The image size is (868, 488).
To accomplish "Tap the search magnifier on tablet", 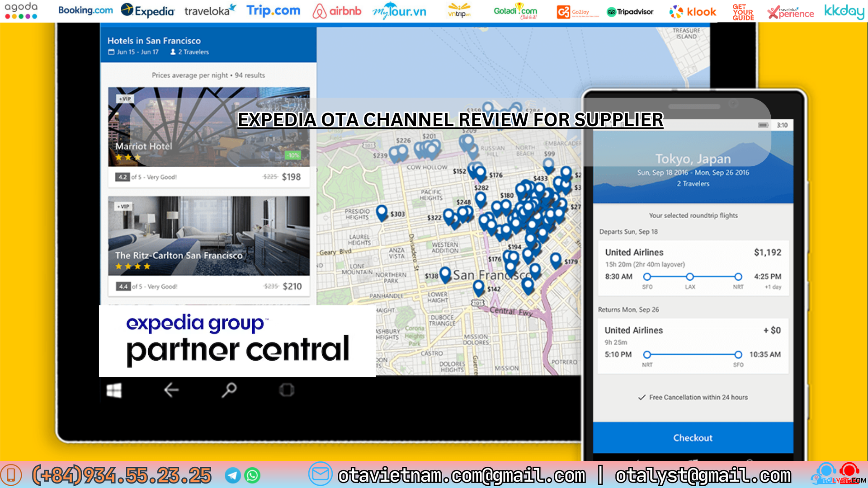I will (x=229, y=390).
